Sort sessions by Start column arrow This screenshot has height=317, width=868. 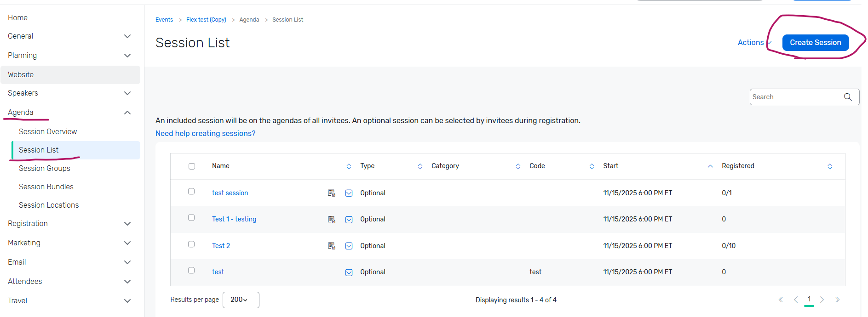pyautogui.click(x=710, y=166)
